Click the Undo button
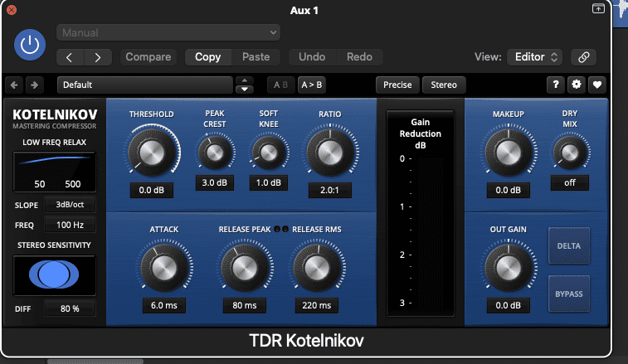The image size is (628, 364). (x=312, y=57)
